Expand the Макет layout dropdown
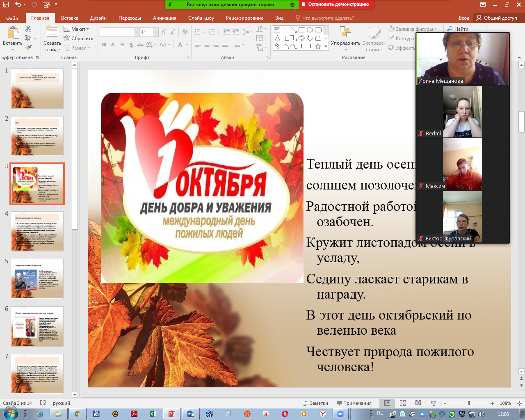The image size is (525, 420). 77,29
